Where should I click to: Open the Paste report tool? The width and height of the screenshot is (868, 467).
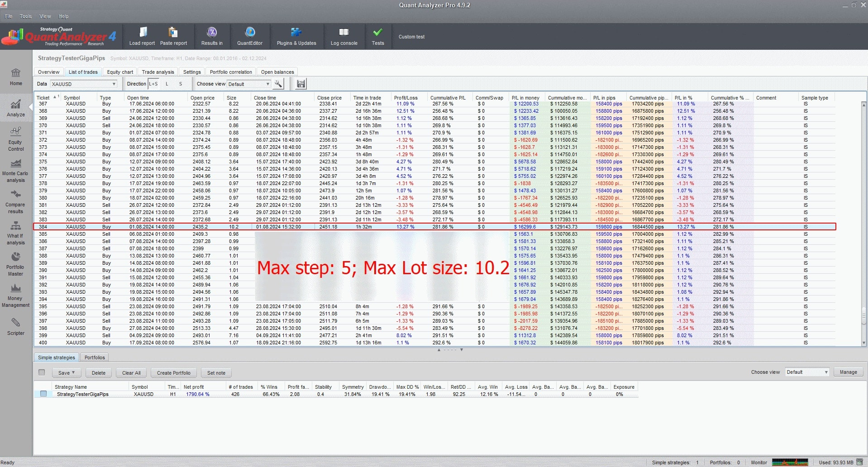pos(173,36)
